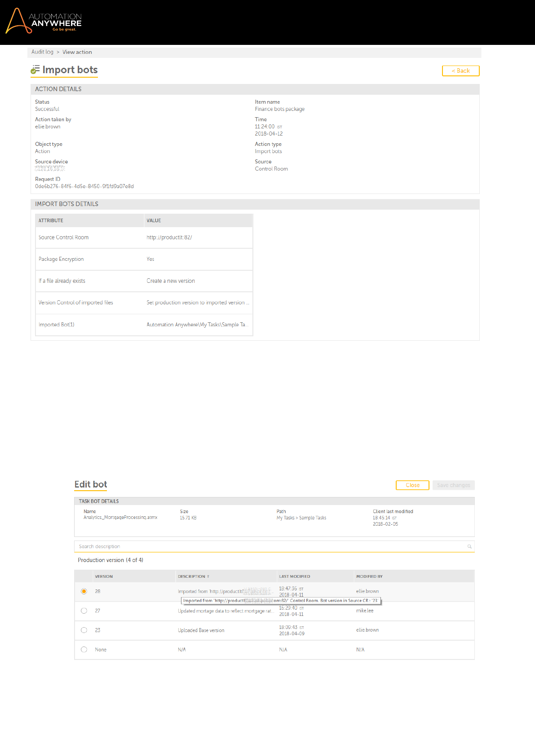This screenshot has width=535, height=756.
Task: Click the 'Imported from' description of version 28
Action: pyautogui.click(x=225, y=592)
